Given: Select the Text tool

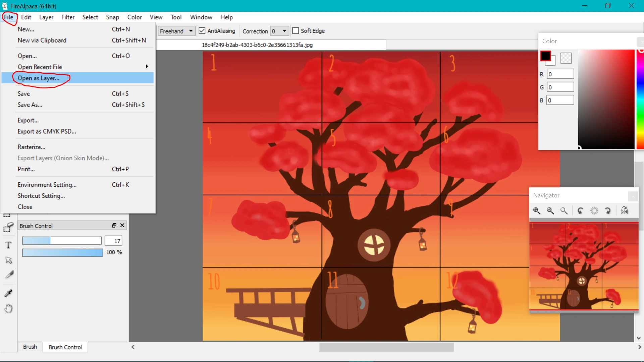Looking at the screenshot, I should (x=8, y=245).
